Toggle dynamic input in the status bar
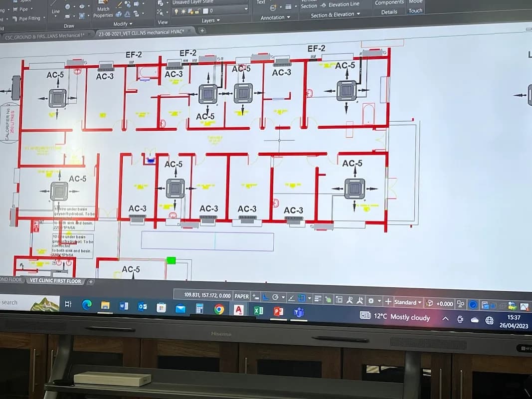This screenshot has width=532, height=399. [x=255, y=297]
